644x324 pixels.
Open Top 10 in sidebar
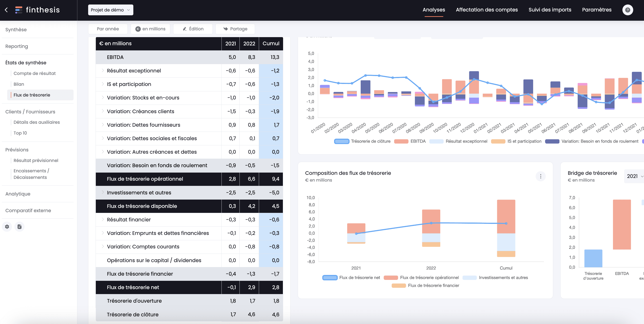(20, 133)
